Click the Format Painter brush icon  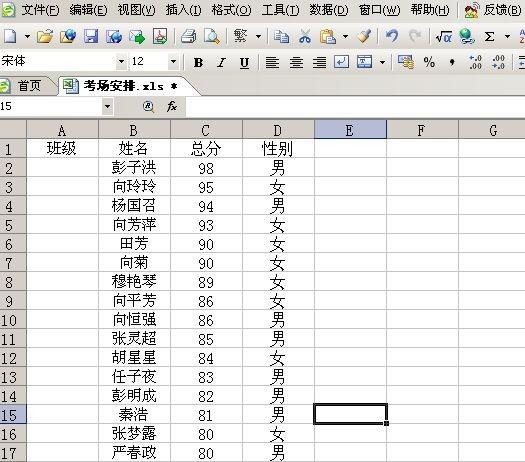(364, 36)
